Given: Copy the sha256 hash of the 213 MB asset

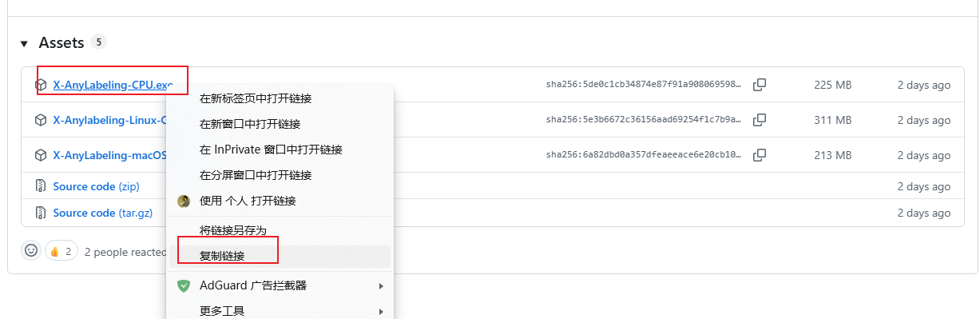Looking at the screenshot, I should [760, 155].
